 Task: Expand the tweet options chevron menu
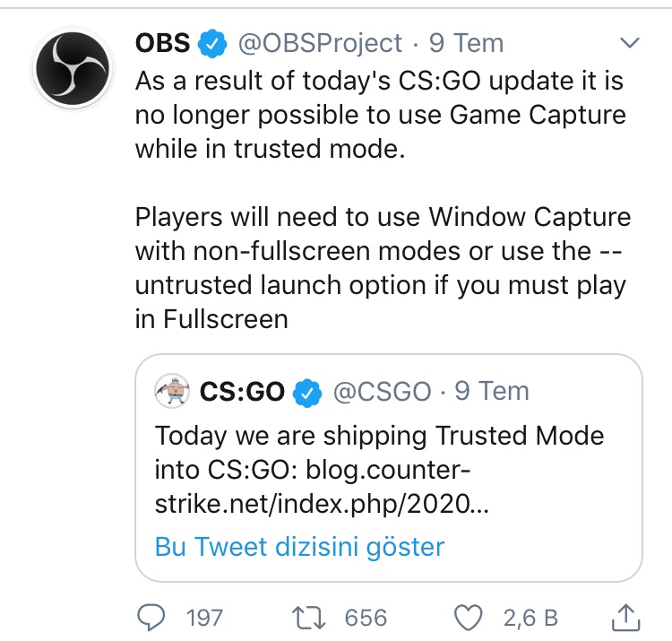coord(630,43)
